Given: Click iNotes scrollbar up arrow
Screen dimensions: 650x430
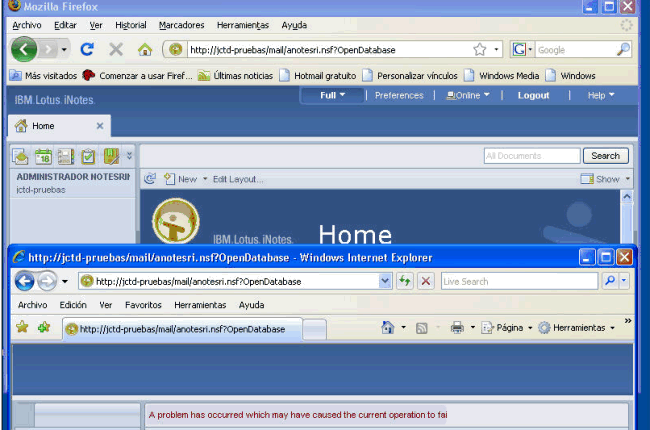Looking at the screenshot, I should point(627,196).
